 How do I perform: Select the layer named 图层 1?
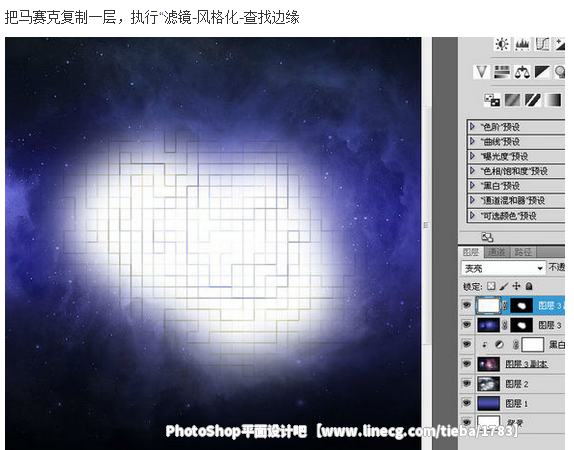pos(517,403)
